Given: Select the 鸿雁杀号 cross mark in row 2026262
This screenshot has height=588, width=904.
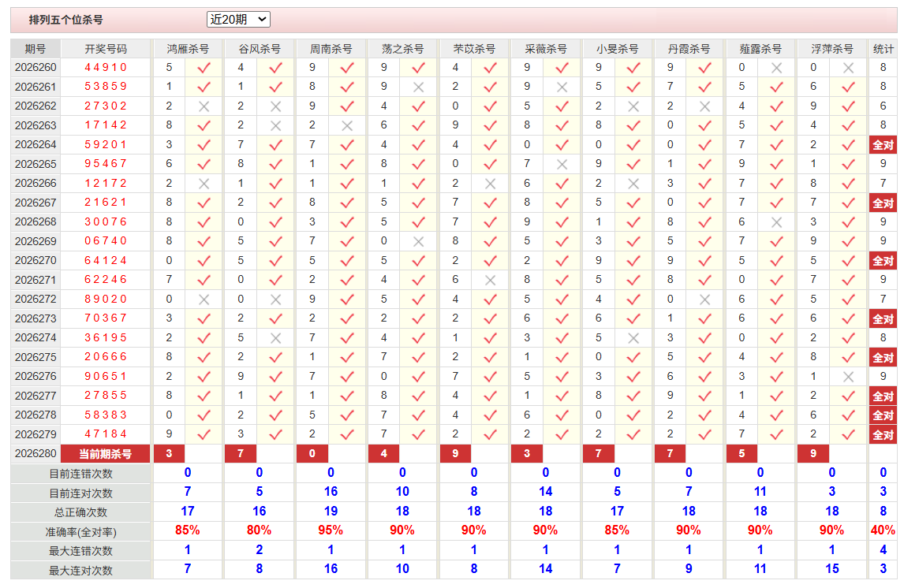Looking at the screenshot, I should click(204, 106).
